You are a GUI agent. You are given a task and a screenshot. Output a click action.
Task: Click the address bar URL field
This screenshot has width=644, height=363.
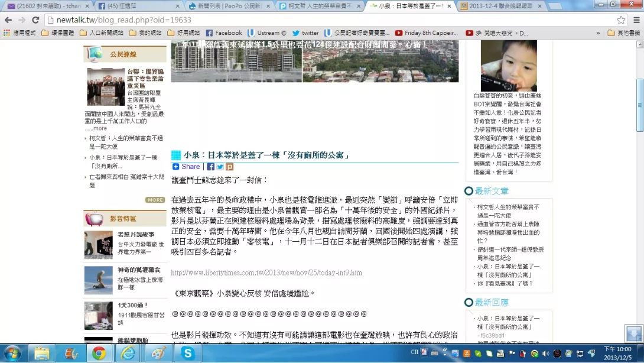click(x=328, y=20)
